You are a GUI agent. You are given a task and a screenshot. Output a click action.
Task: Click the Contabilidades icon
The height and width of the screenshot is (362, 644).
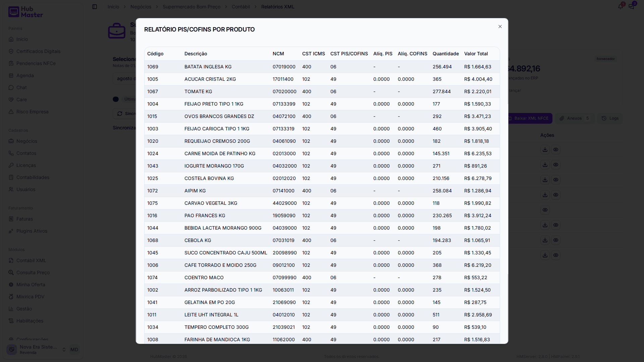tap(11, 177)
